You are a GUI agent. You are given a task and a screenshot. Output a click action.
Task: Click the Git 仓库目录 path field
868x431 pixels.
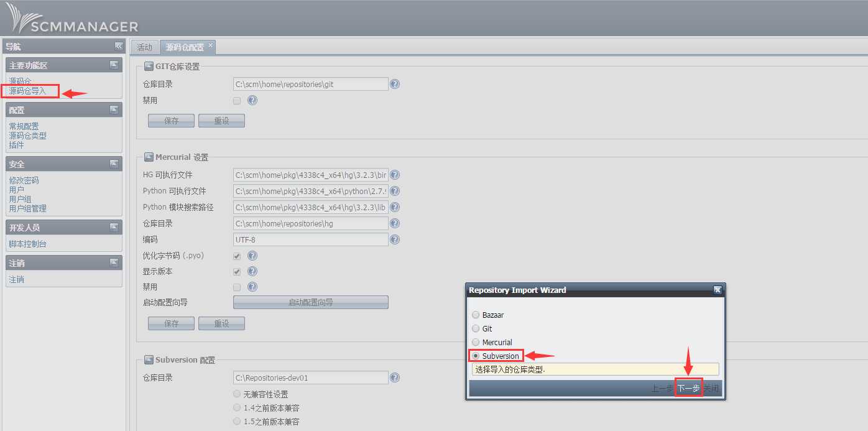point(311,84)
